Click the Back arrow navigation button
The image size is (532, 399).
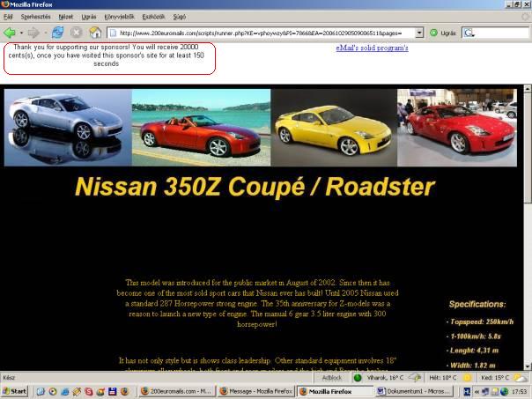[10, 33]
